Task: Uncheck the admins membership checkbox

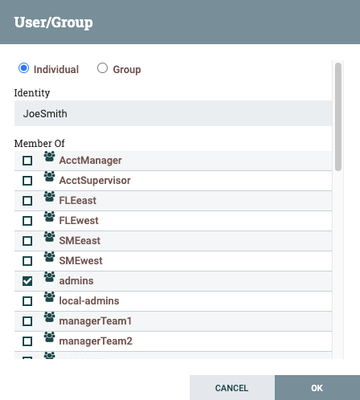Action: pyautogui.click(x=27, y=281)
